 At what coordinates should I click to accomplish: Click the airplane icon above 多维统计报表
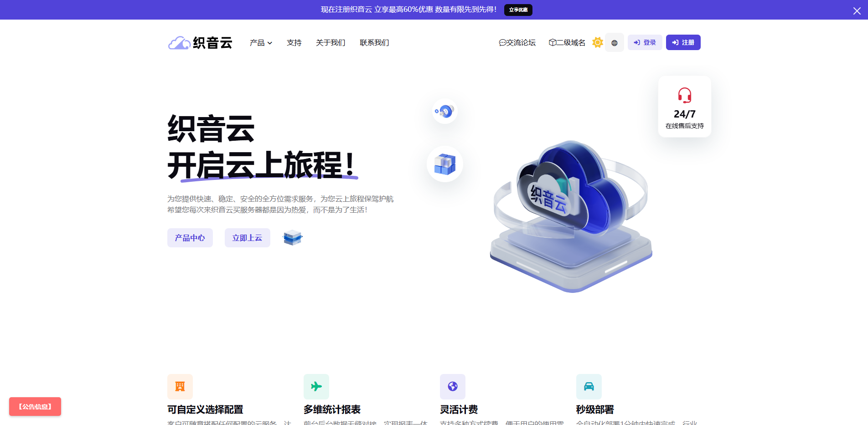[316, 386]
